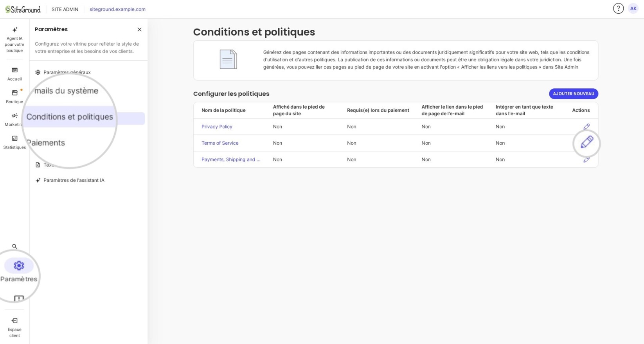The height and width of the screenshot is (344, 644).
Task: Open the Statistiques section
Action: [14, 142]
